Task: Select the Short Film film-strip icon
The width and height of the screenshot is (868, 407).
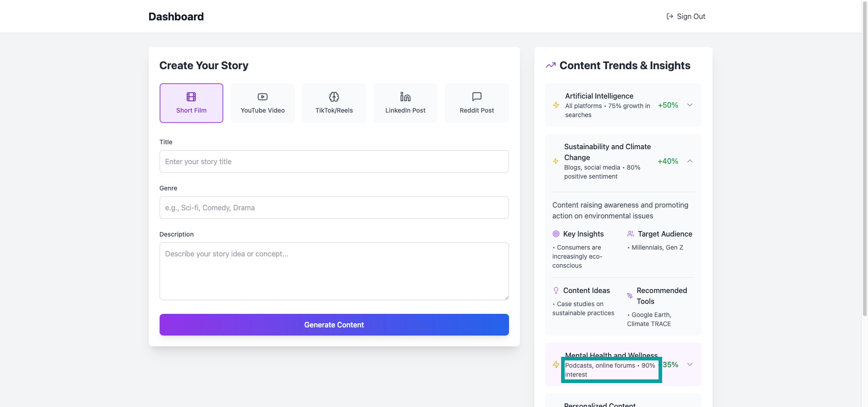Action: tap(191, 97)
